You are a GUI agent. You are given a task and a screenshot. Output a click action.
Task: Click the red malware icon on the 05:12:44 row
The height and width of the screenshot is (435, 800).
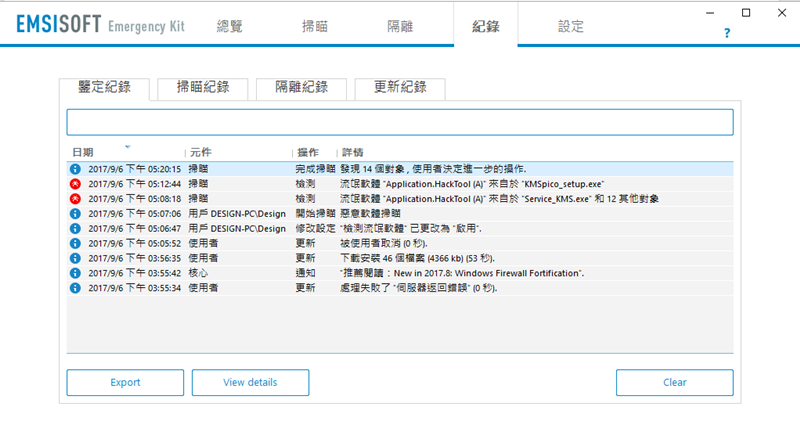click(75, 184)
